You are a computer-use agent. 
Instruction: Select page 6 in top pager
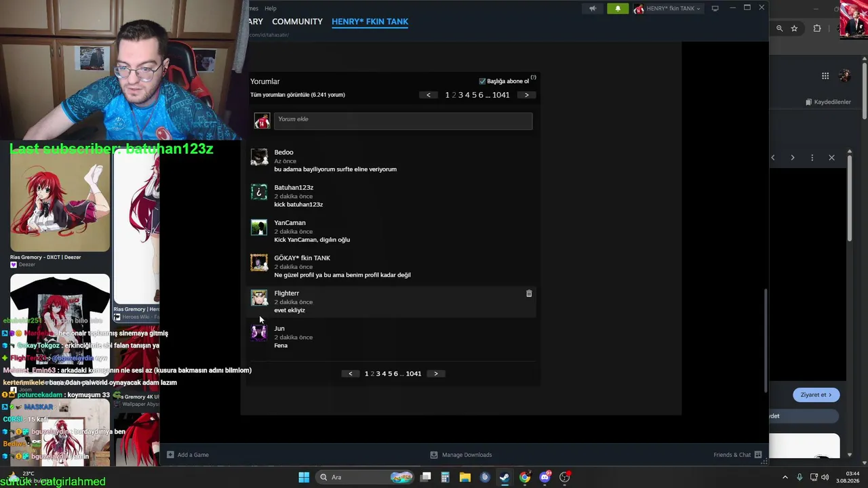coord(481,95)
